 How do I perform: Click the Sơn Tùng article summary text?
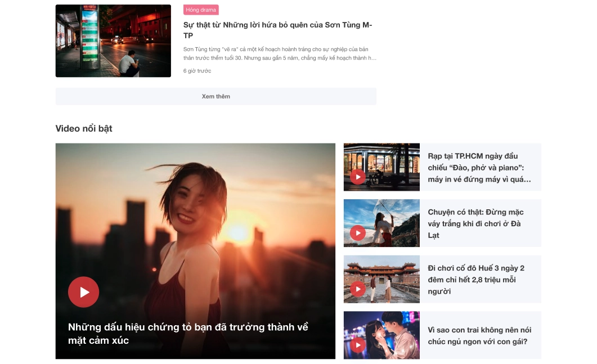pyautogui.click(x=280, y=53)
